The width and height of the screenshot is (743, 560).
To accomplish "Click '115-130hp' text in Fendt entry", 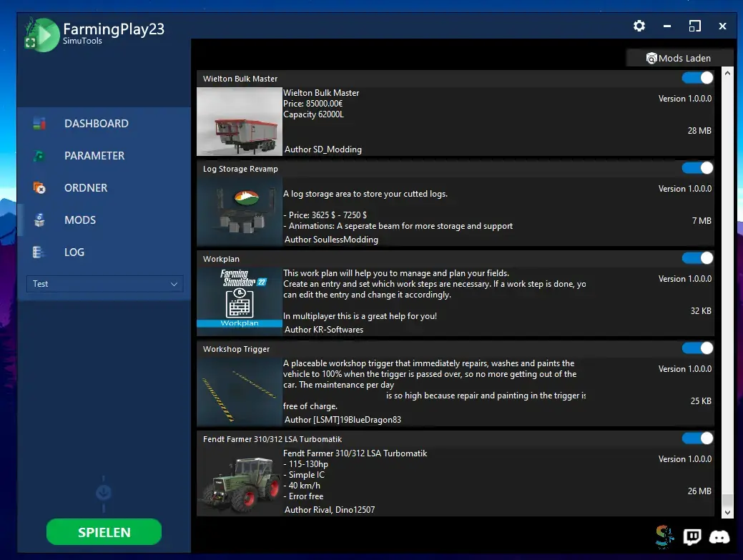I will click(x=305, y=464).
